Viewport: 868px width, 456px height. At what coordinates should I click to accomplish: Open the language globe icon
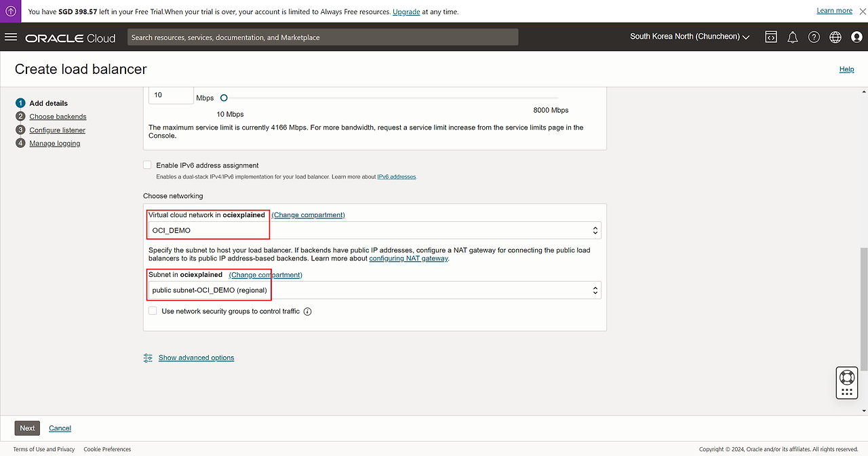835,37
